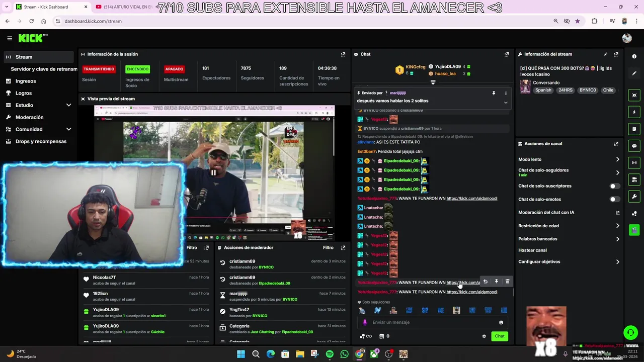Click the green Chat send button
This screenshot has width=644, height=362.
pyautogui.click(x=500, y=336)
